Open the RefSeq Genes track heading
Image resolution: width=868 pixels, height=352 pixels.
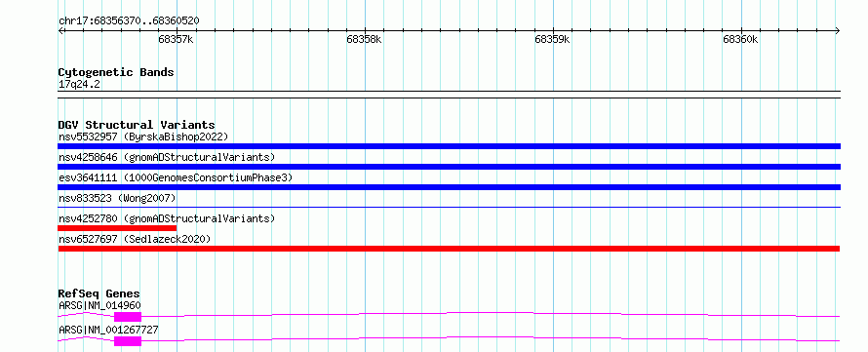pyautogui.click(x=99, y=293)
